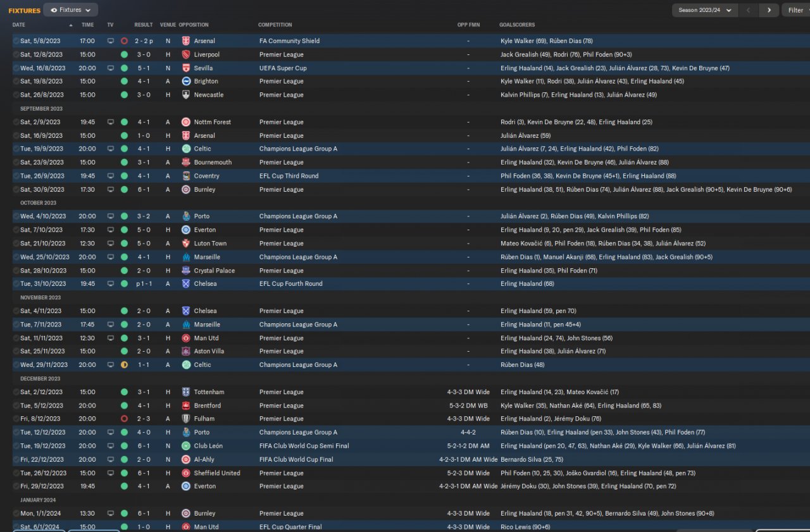This screenshot has width=810, height=532.
Task: Click the TV icon on the Al-Ahly final row
Action: tap(111, 460)
